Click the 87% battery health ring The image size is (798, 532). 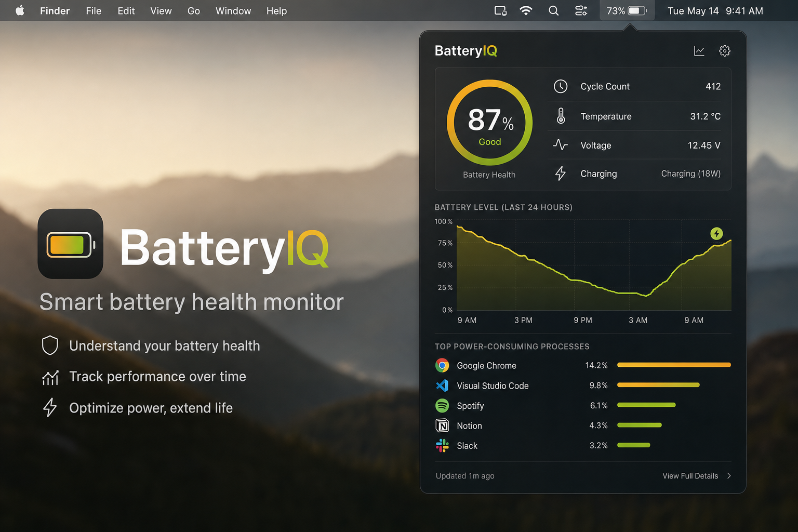[489, 123]
